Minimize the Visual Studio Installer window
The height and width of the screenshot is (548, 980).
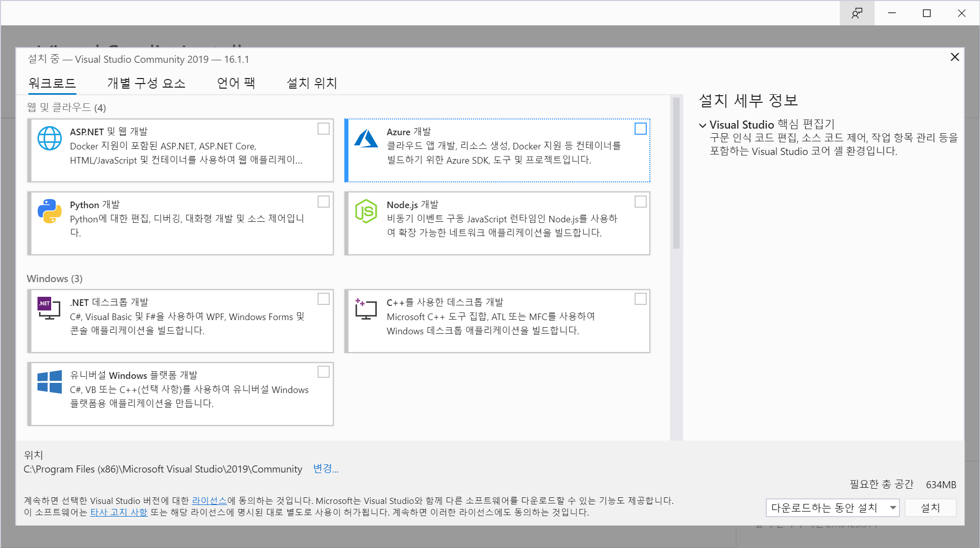coord(892,13)
